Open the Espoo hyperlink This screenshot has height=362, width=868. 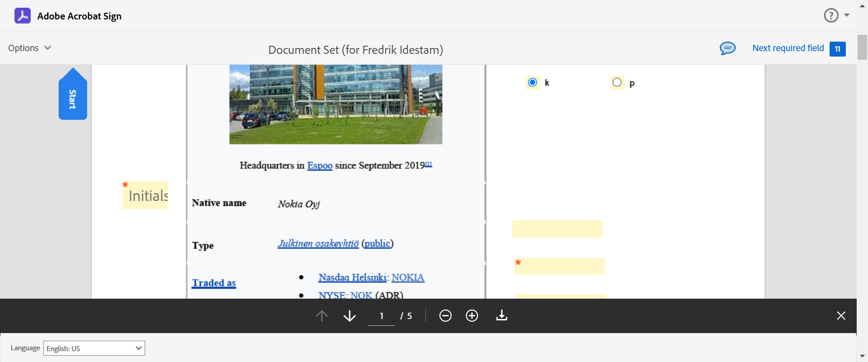point(320,166)
